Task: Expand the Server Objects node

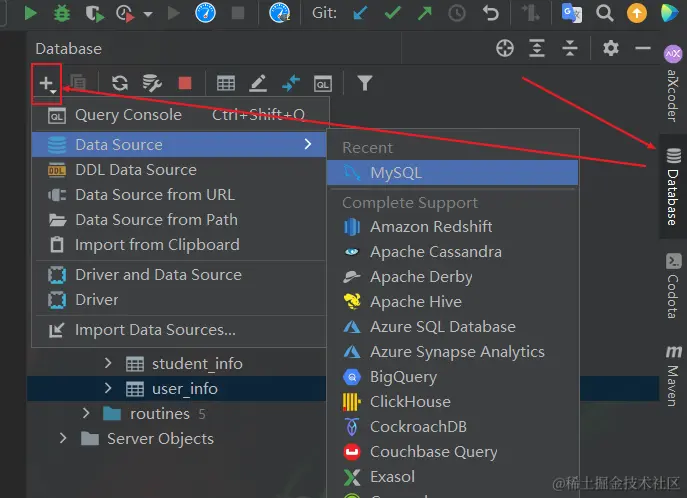Action: click(63, 438)
